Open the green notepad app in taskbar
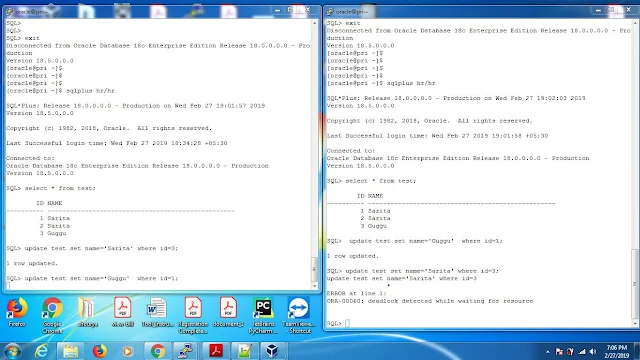Image resolution: width=640 pixels, height=360 pixels. click(244, 351)
